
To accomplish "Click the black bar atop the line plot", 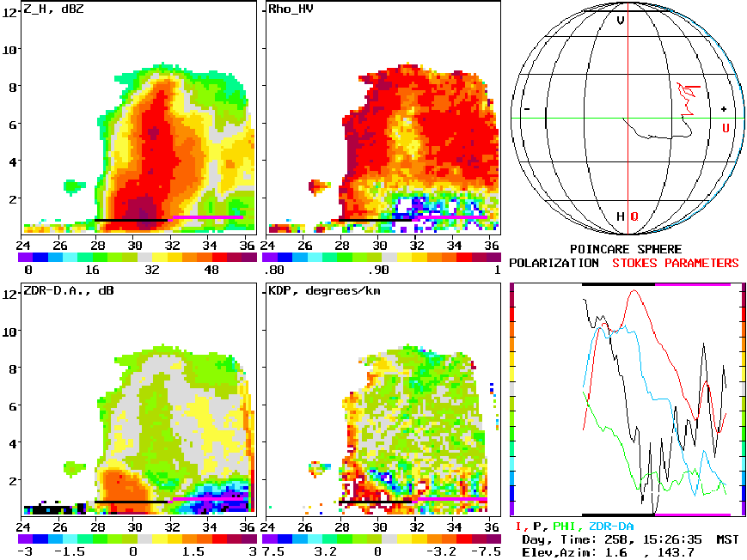I will pyautogui.click(x=618, y=285).
